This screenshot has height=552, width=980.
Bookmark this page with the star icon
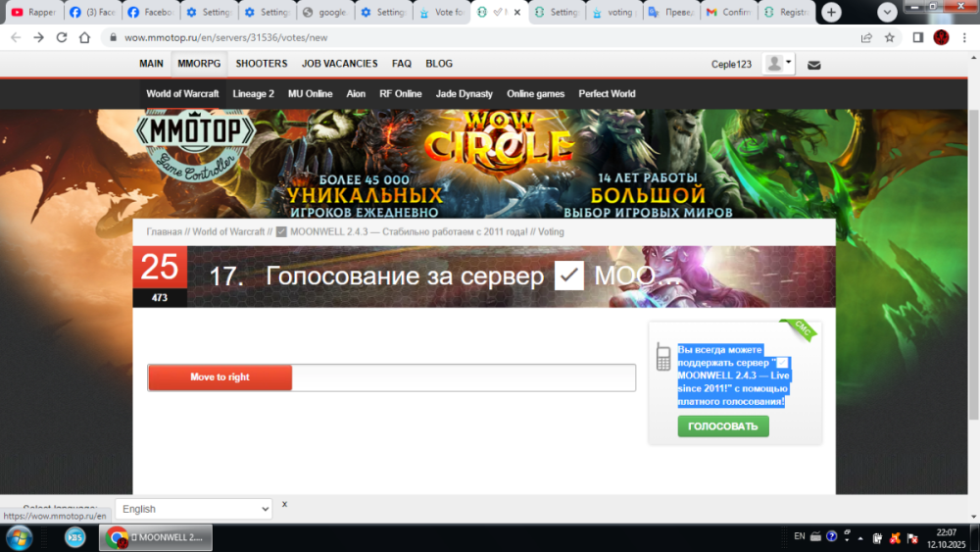click(x=889, y=37)
